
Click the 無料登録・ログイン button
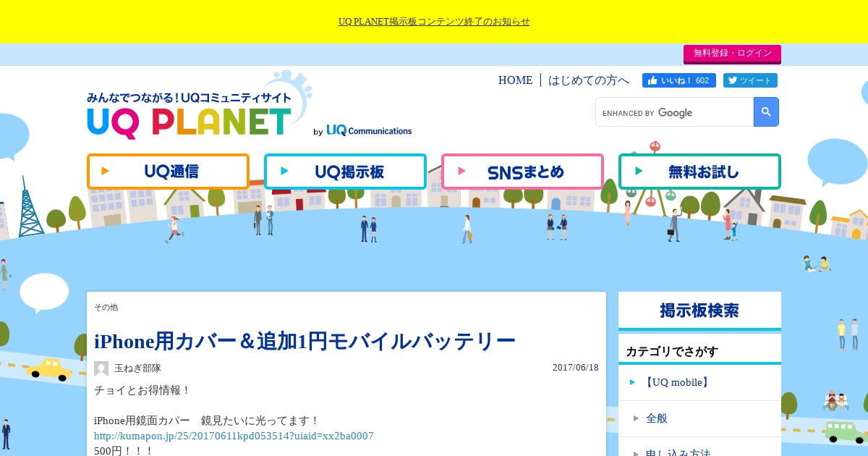tap(732, 54)
